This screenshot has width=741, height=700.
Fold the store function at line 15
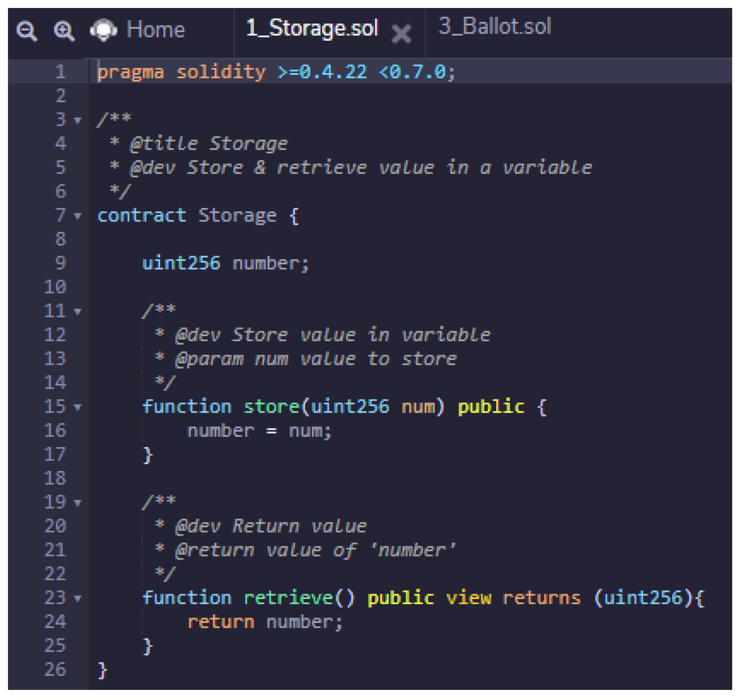[x=78, y=407]
